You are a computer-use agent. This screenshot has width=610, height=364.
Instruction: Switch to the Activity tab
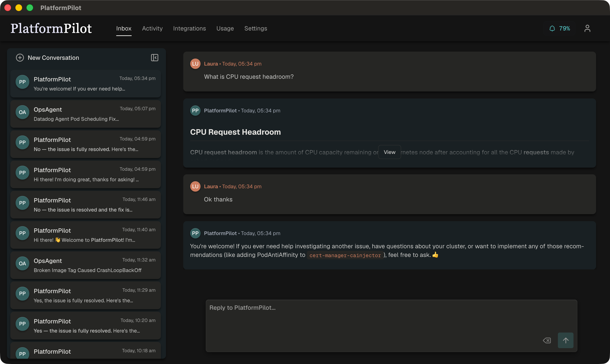tap(152, 29)
